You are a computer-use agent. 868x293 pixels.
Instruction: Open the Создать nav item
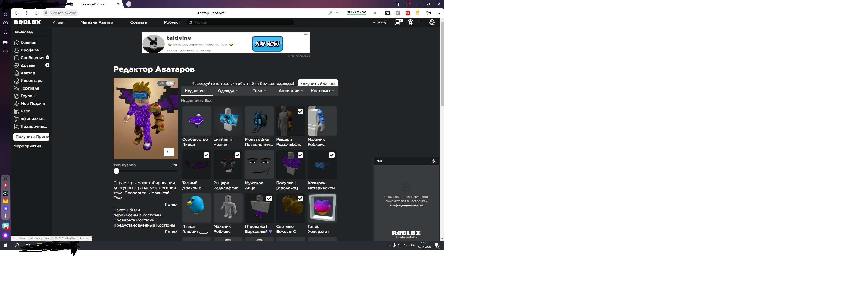click(139, 22)
